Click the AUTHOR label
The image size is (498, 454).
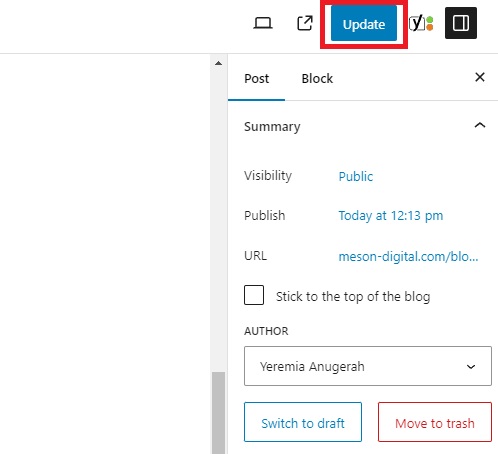(x=266, y=331)
